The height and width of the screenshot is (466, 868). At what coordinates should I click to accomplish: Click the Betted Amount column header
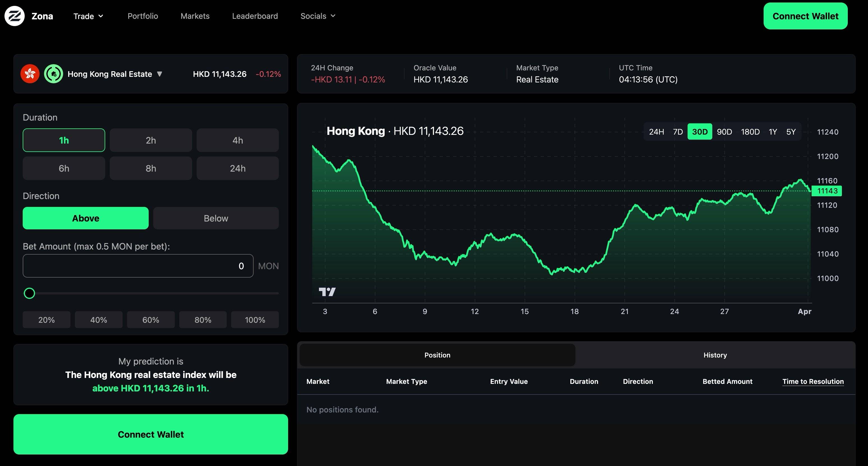(727, 382)
